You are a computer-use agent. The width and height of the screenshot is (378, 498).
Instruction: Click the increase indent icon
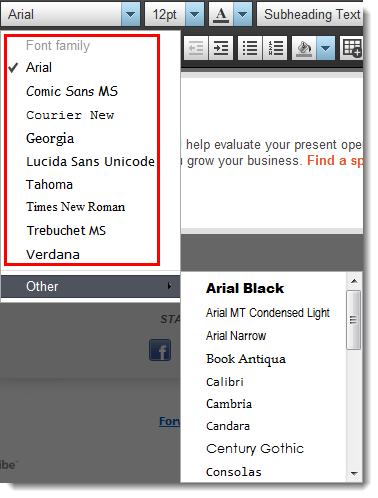point(221,49)
